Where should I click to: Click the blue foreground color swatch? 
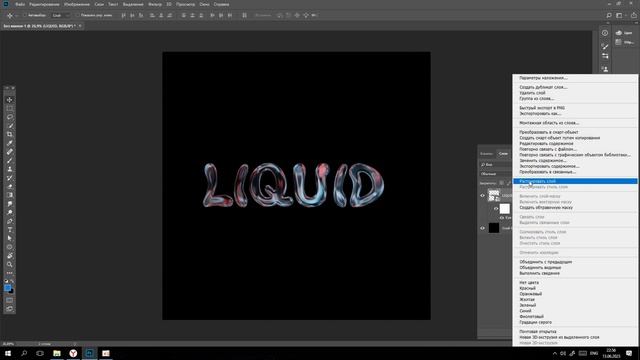pyautogui.click(x=7, y=288)
